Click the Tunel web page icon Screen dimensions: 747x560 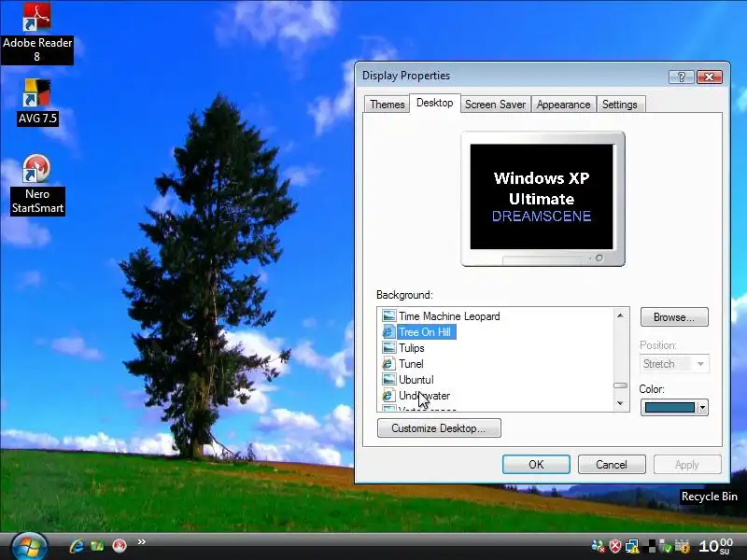pos(388,364)
